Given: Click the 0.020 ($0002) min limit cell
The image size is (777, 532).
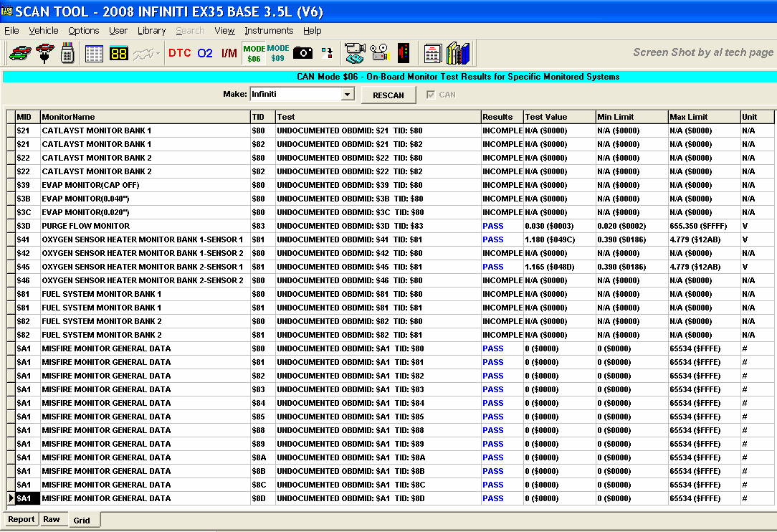Looking at the screenshot, I should pyautogui.click(x=631, y=226).
